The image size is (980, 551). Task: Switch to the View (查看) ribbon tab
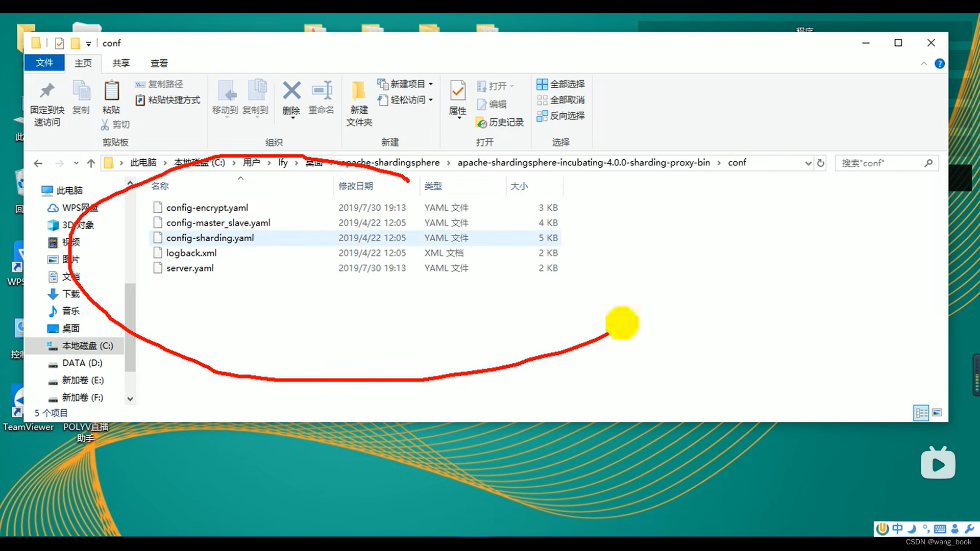click(x=159, y=63)
